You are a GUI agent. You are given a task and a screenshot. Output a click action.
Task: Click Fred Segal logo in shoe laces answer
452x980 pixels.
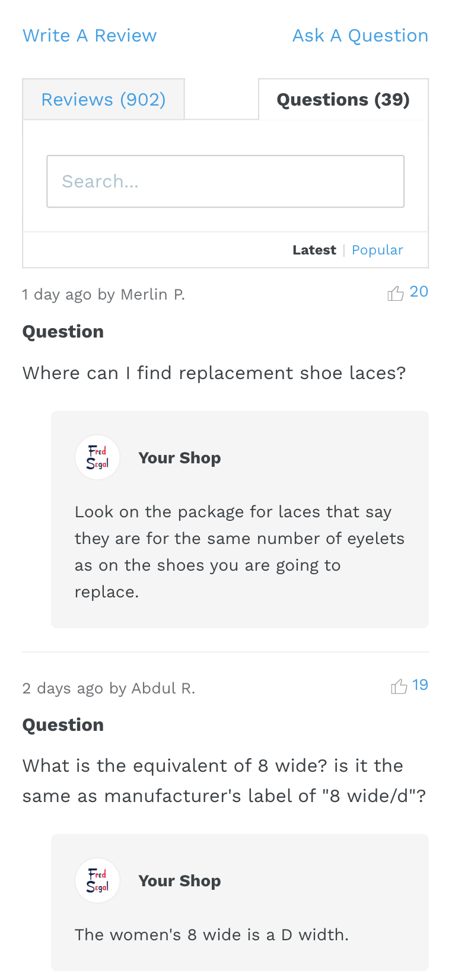(98, 458)
